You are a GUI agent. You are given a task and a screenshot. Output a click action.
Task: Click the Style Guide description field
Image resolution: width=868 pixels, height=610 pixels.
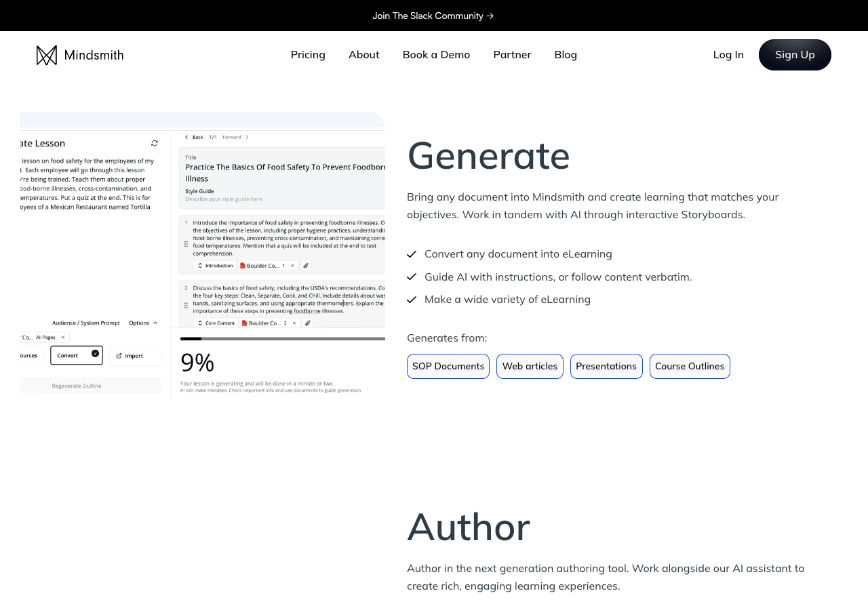pyautogui.click(x=224, y=199)
